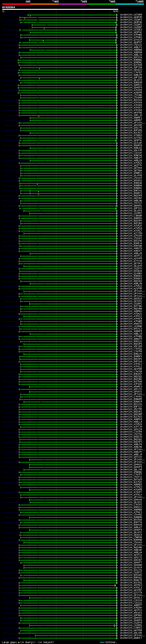Click the UniRef100_Q69FA2 label
Screen dimensions: 146x644
(x=131, y=32)
